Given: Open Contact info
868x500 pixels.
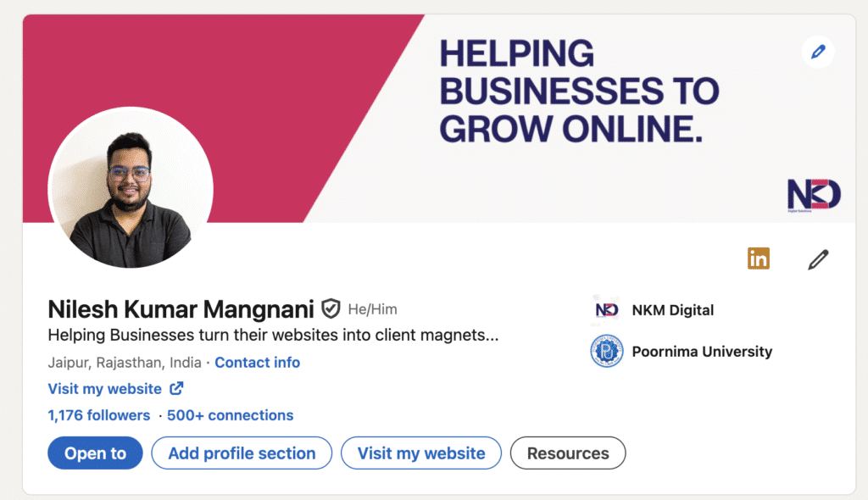Looking at the screenshot, I should [x=257, y=362].
